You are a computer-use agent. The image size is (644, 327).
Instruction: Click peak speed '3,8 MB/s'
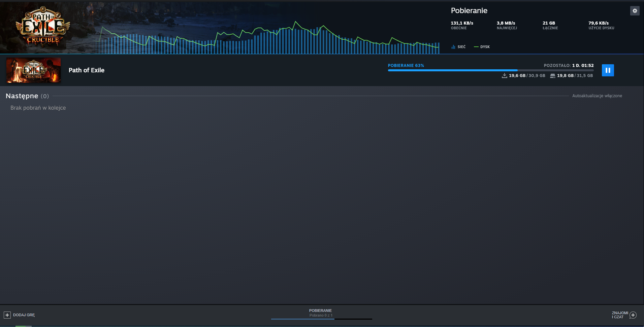click(506, 23)
